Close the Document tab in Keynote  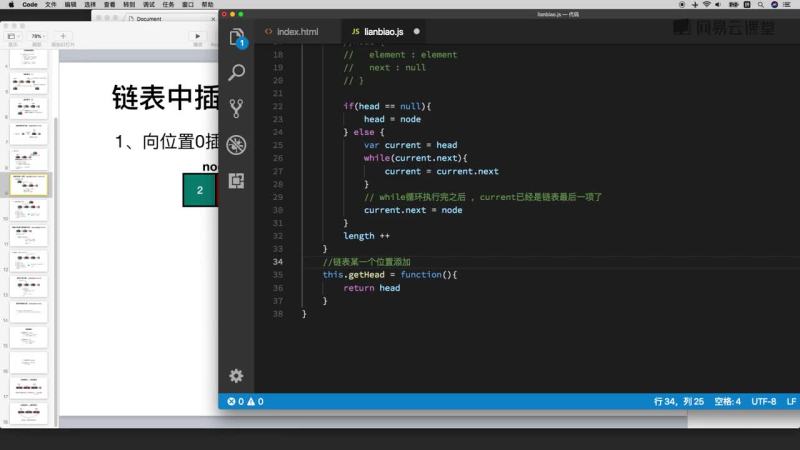213,19
